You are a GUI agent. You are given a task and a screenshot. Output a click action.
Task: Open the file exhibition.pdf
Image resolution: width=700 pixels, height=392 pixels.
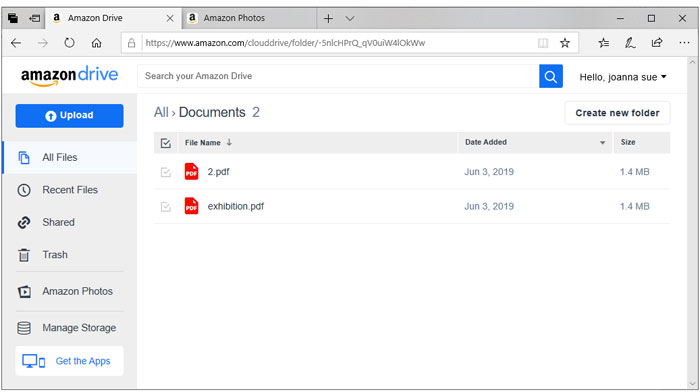click(236, 206)
